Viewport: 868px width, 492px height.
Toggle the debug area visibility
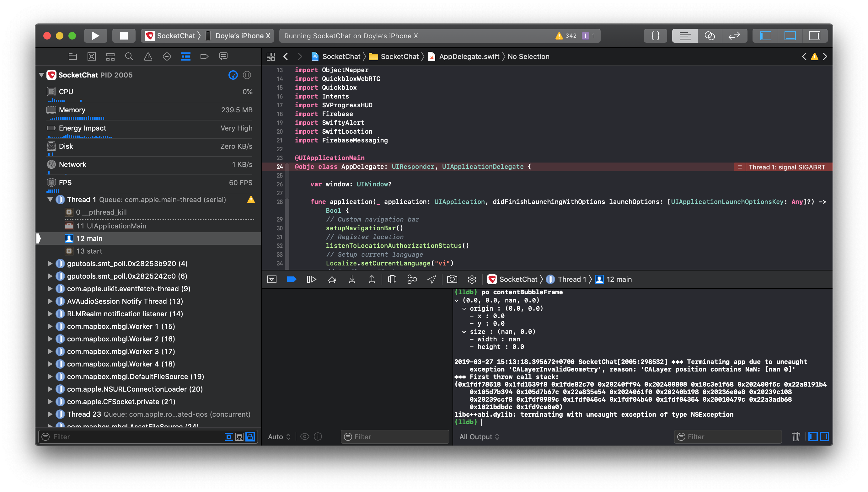pos(790,36)
